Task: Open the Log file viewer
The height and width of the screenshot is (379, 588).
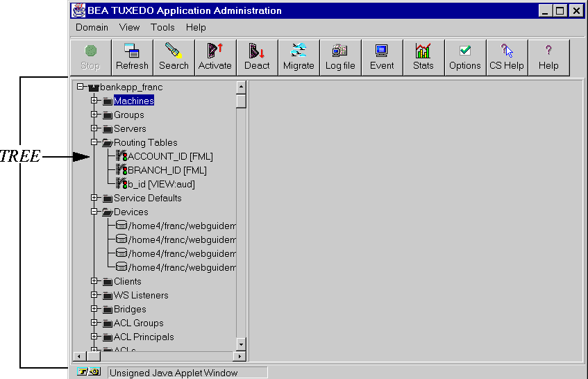Action: 340,58
